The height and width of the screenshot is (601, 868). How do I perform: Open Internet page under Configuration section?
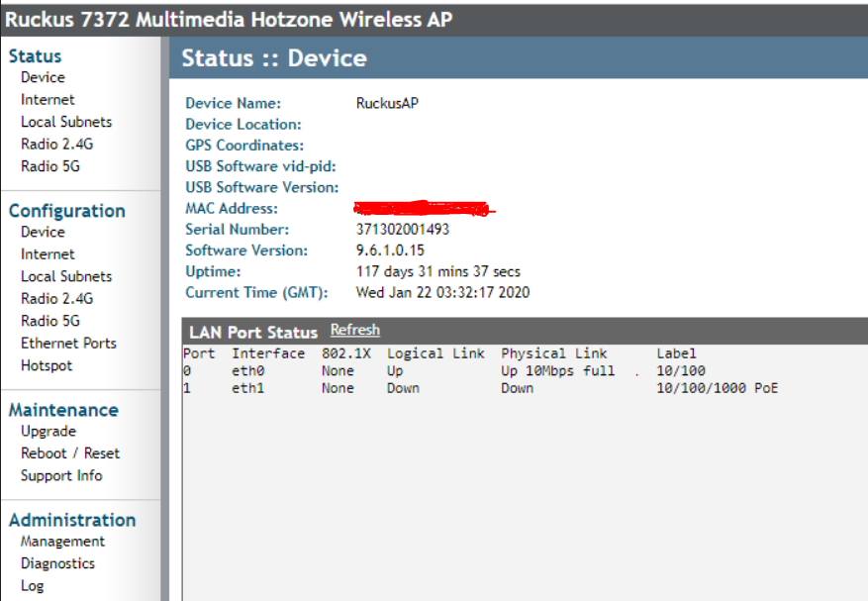[48, 254]
